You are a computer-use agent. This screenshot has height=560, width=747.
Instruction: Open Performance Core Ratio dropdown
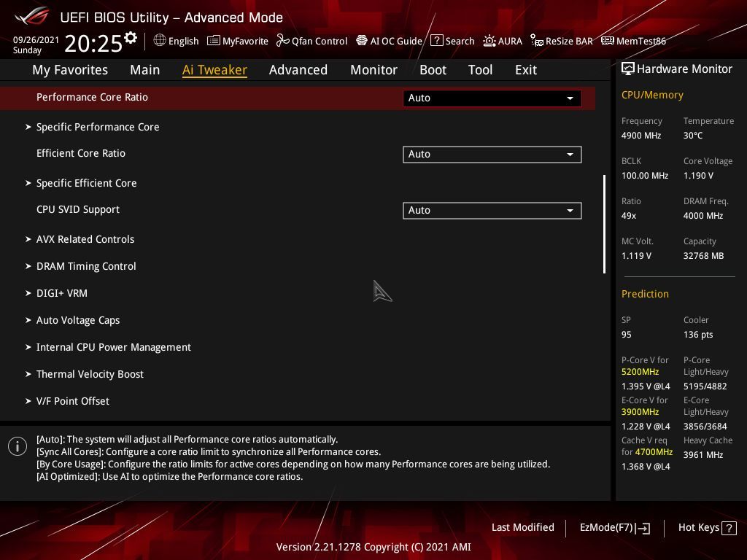[492, 98]
